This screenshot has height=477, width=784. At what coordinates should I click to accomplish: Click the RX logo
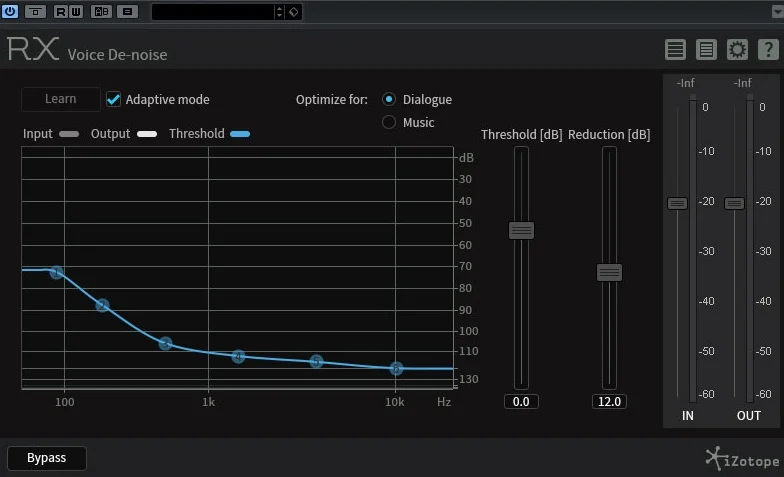(33, 49)
